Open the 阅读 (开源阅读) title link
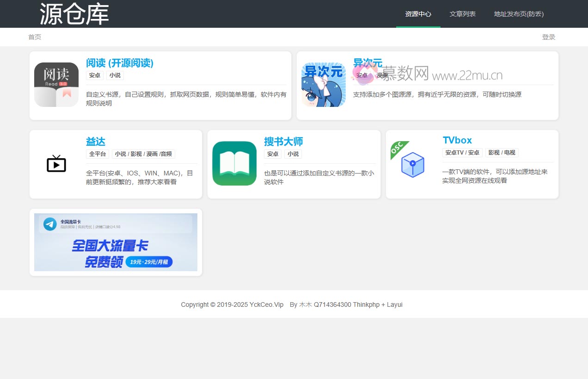The image size is (588, 379). 120,63
